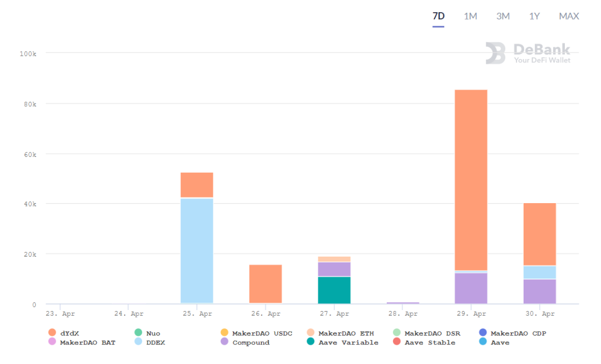
Task: Click the small Compound bar on 28 Apr
Action: pyautogui.click(x=403, y=303)
